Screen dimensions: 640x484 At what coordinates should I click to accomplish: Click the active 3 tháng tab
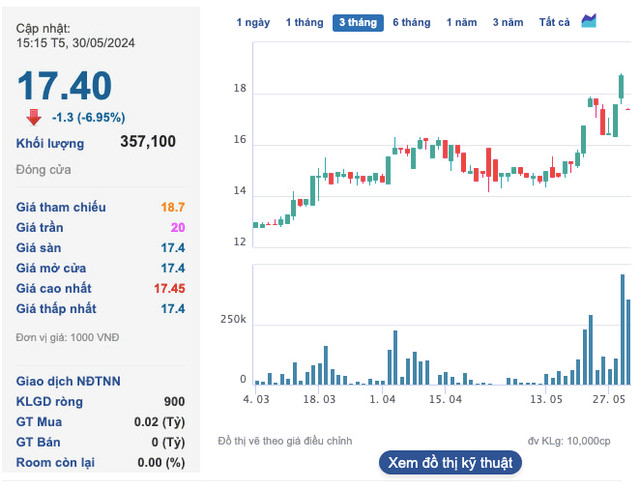click(358, 22)
